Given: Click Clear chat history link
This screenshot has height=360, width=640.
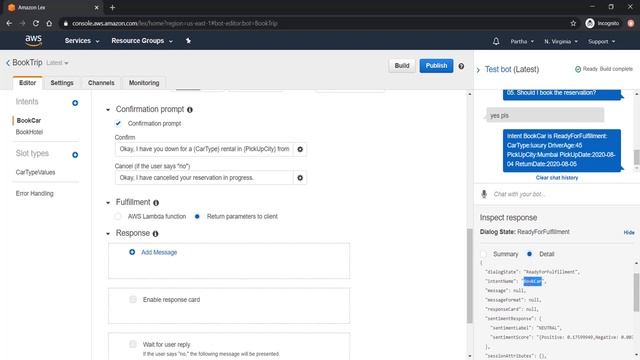Looking at the screenshot, I should click(557, 178).
